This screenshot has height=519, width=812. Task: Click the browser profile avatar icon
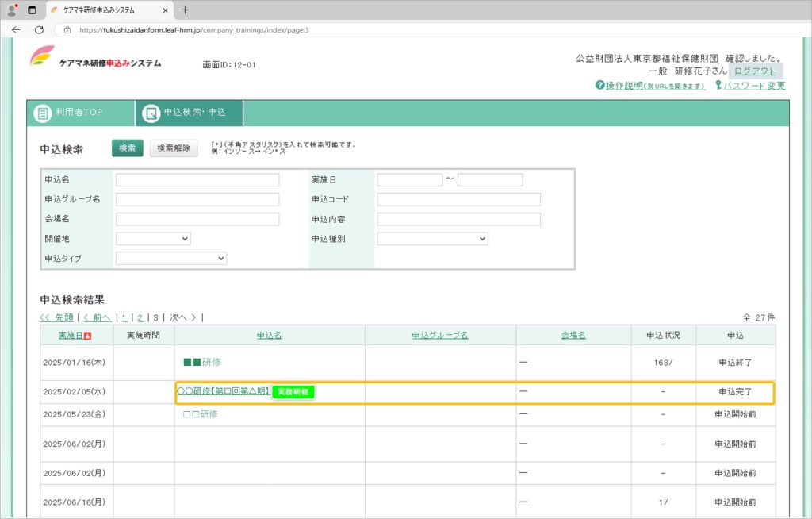12,10
